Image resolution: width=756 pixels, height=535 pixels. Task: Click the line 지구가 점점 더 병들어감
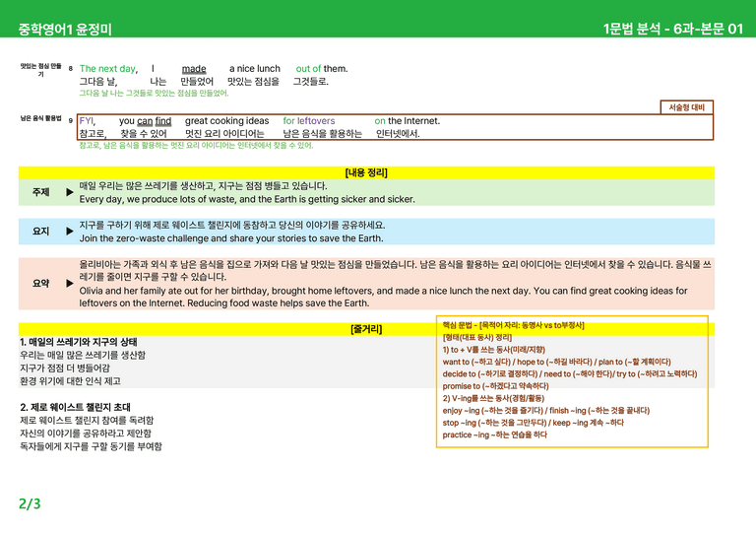pyautogui.click(x=65, y=368)
